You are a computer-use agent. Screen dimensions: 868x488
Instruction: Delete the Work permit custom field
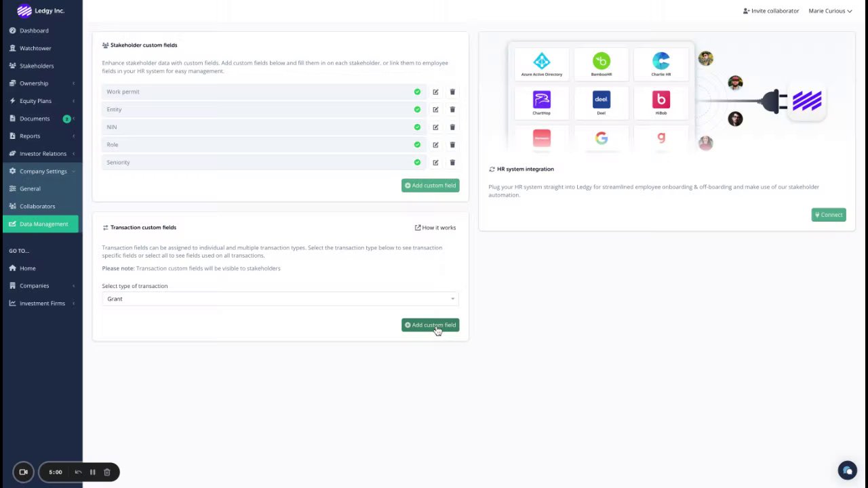[x=452, y=92]
